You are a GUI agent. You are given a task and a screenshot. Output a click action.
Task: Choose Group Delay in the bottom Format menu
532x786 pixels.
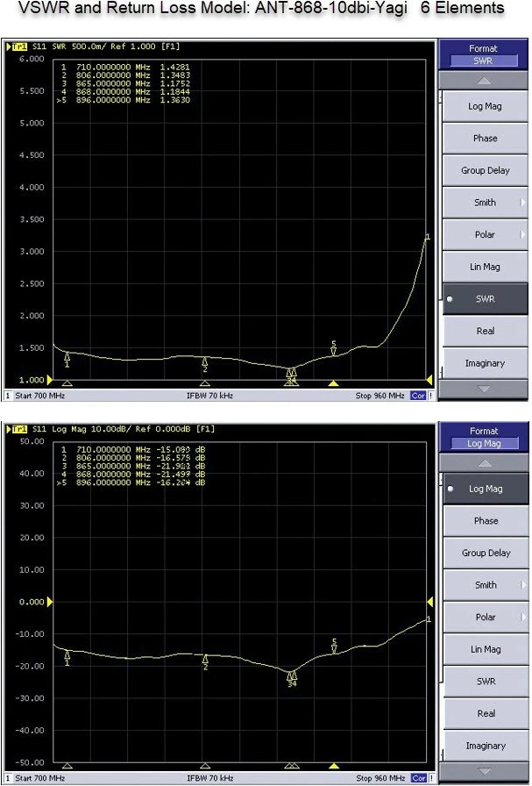485,554
